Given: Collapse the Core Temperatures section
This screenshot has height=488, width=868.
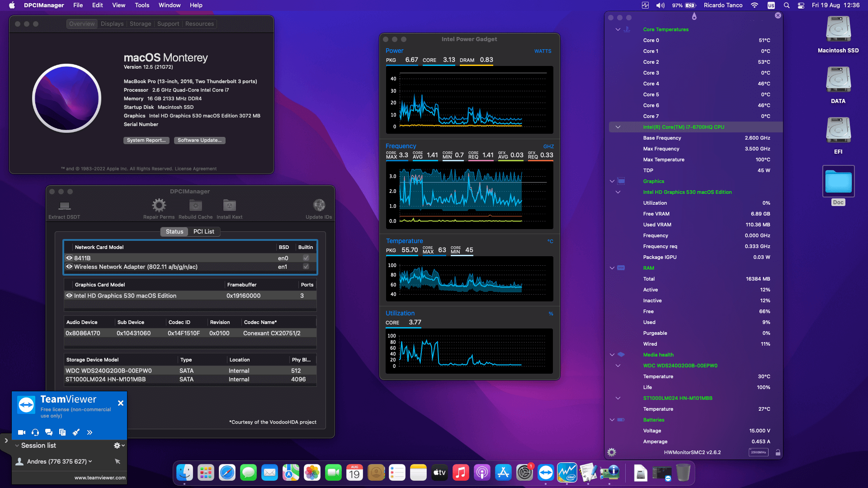Looking at the screenshot, I should click(618, 29).
